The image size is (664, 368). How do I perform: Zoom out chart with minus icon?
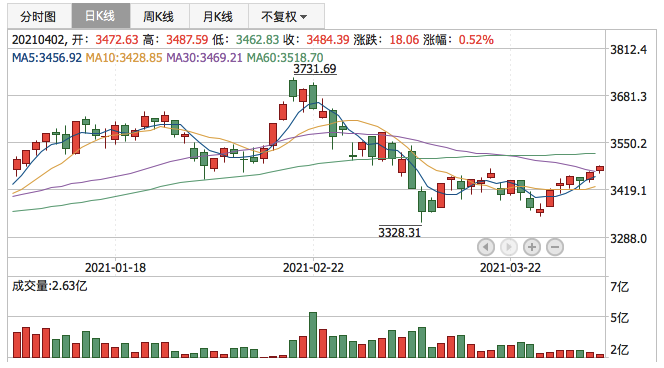point(555,246)
